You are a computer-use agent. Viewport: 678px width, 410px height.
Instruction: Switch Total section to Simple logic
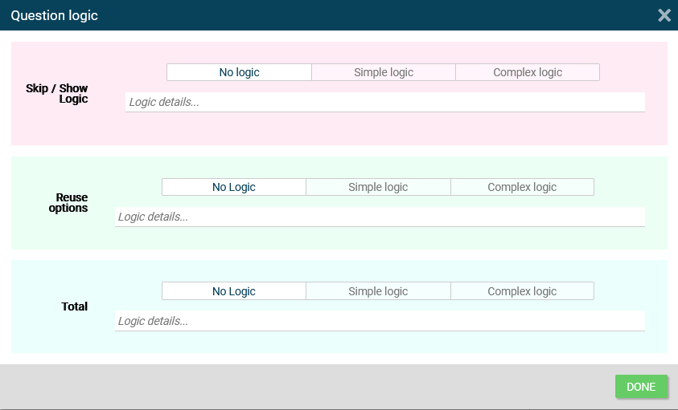tap(378, 291)
